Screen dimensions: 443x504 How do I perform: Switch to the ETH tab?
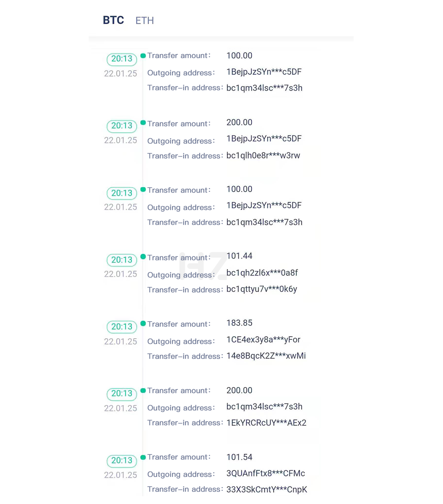point(144,20)
